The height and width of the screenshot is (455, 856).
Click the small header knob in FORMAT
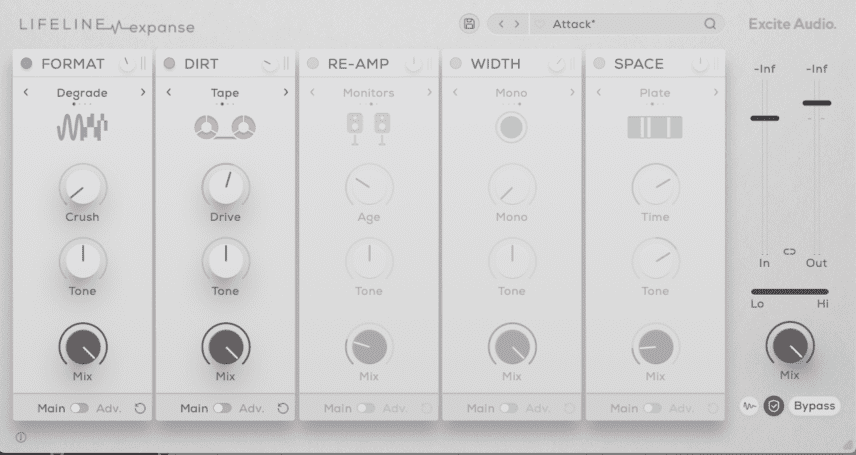click(x=127, y=64)
